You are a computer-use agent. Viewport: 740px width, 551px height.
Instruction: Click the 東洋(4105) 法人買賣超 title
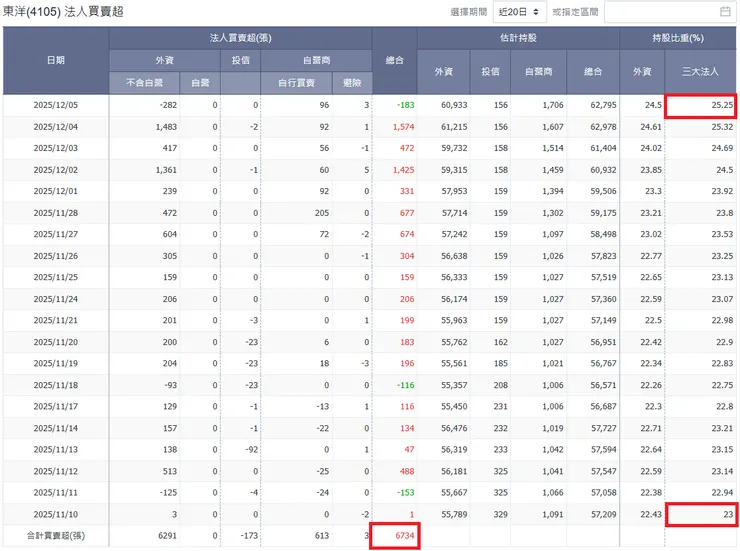tap(63, 11)
